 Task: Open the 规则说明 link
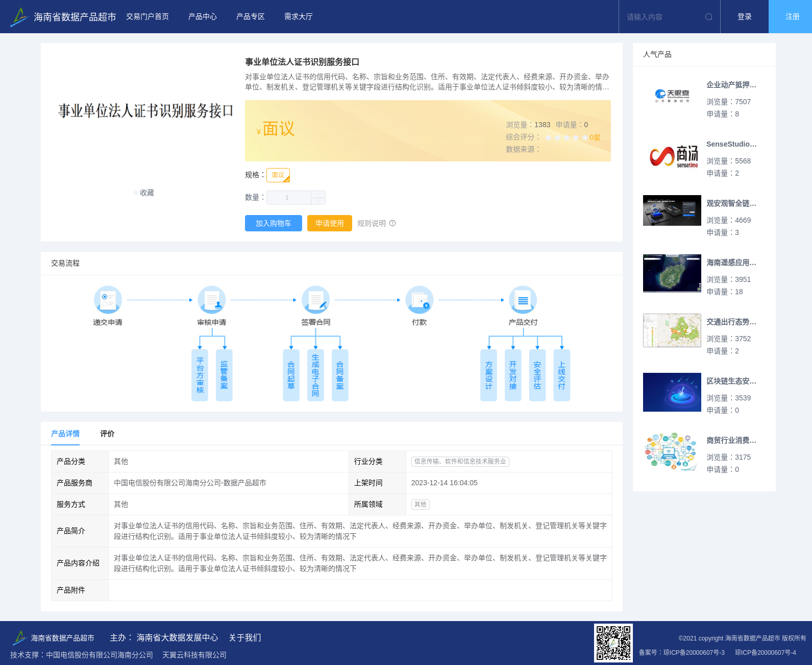pyautogui.click(x=372, y=223)
